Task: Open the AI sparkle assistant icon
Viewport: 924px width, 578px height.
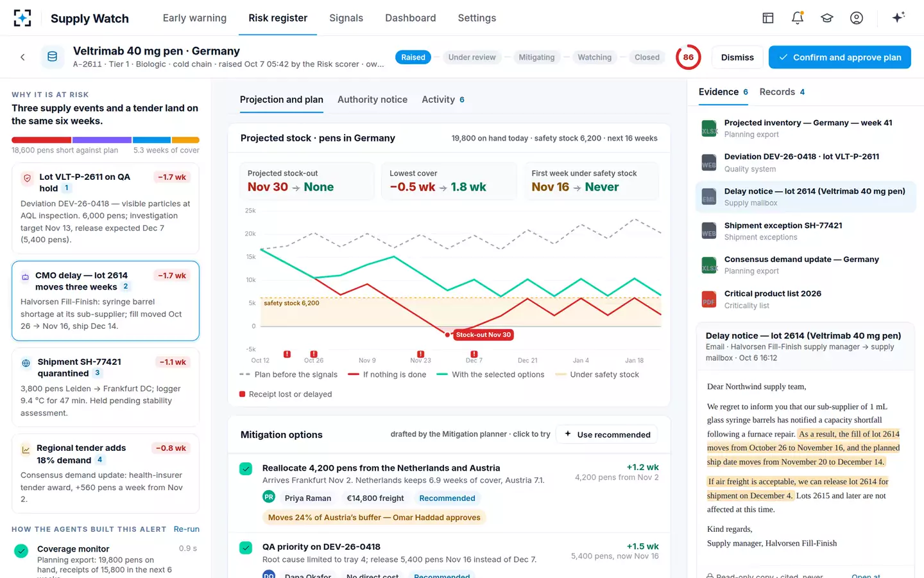Action: (x=898, y=17)
